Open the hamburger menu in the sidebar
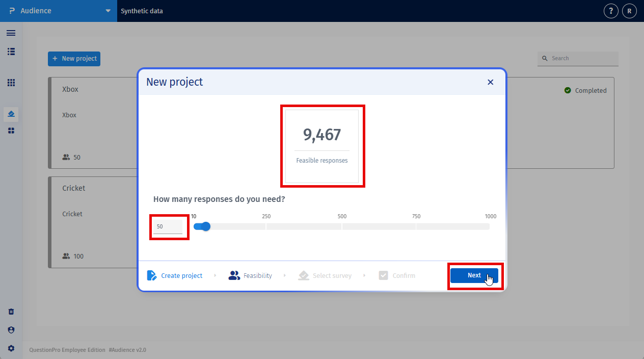Viewport: 644px width, 359px height. (11, 33)
